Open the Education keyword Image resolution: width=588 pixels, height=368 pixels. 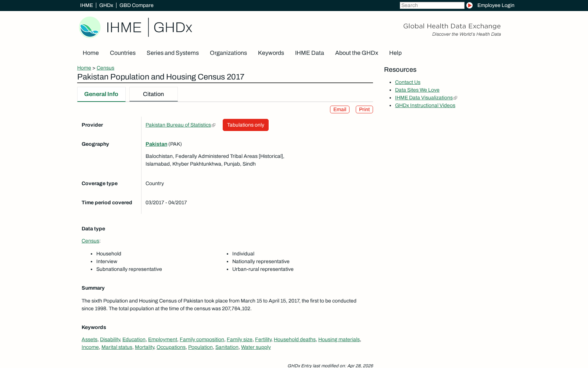tap(134, 340)
